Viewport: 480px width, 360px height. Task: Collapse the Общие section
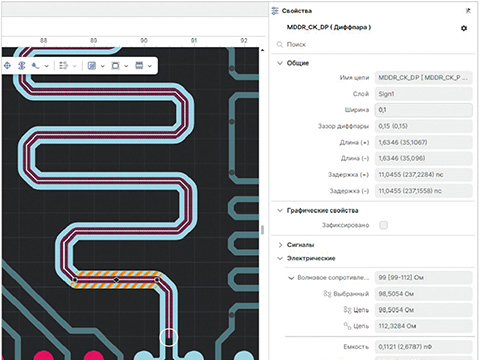click(x=280, y=63)
